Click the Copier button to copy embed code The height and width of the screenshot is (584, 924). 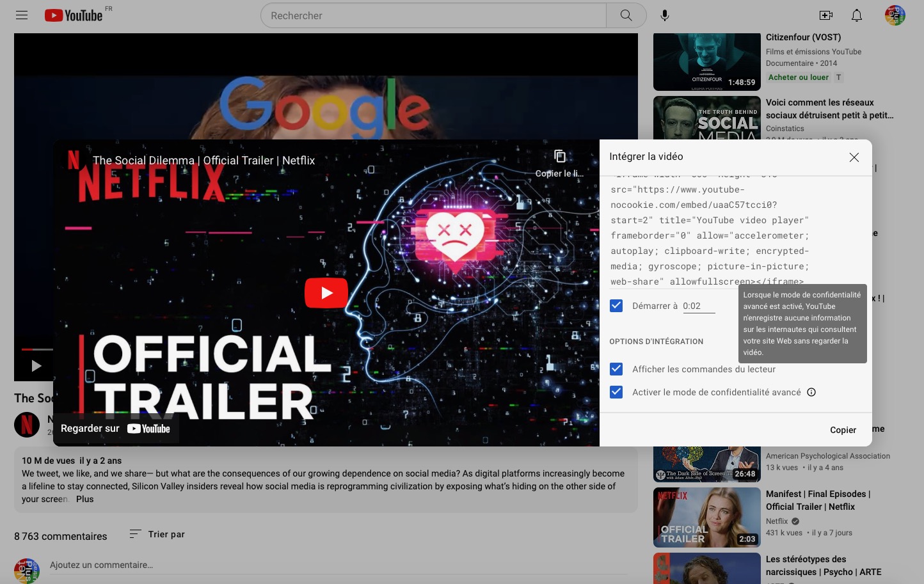[x=843, y=430]
